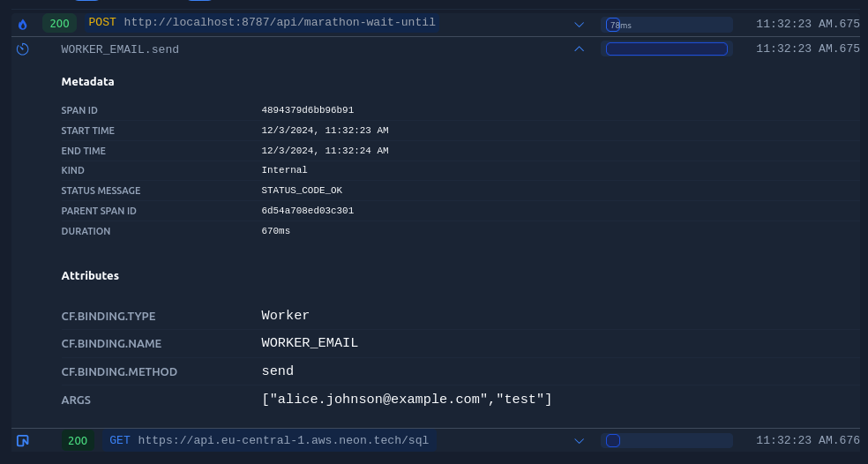
Task: Click the small timeline marker on the GET row
Action: (613, 440)
